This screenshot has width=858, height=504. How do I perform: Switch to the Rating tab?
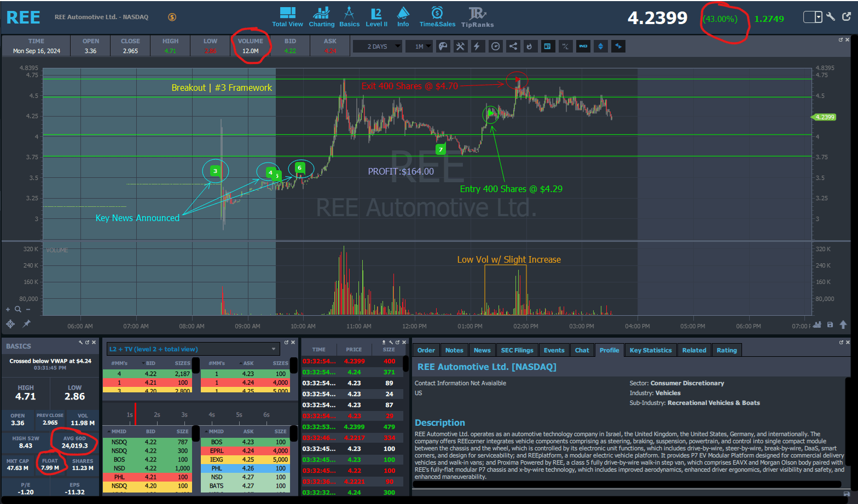click(727, 350)
